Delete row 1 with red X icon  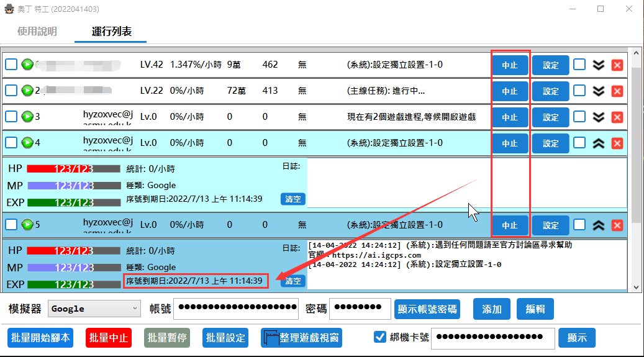click(x=617, y=65)
